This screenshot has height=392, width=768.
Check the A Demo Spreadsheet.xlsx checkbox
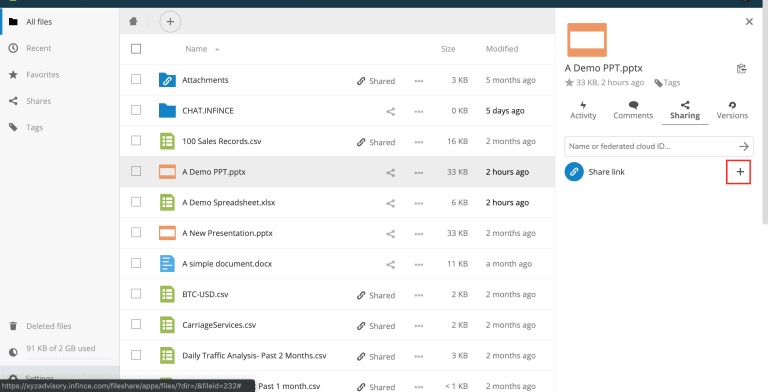pos(136,201)
